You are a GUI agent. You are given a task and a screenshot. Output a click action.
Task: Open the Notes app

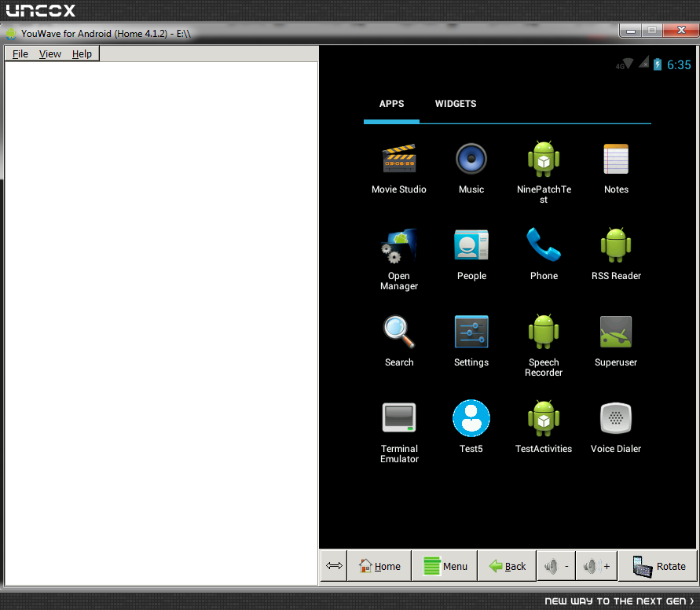616,168
